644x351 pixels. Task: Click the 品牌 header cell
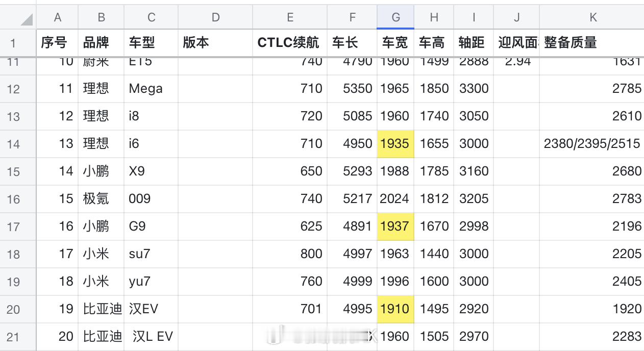click(101, 43)
